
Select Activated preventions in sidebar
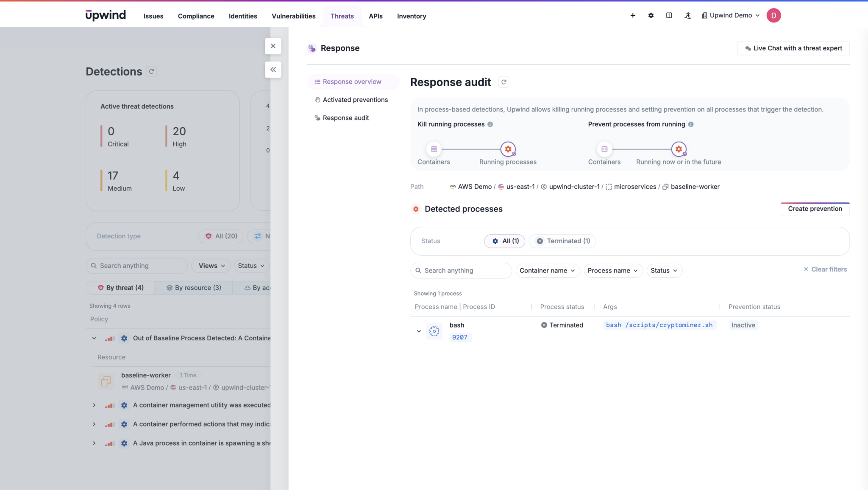click(x=355, y=100)
